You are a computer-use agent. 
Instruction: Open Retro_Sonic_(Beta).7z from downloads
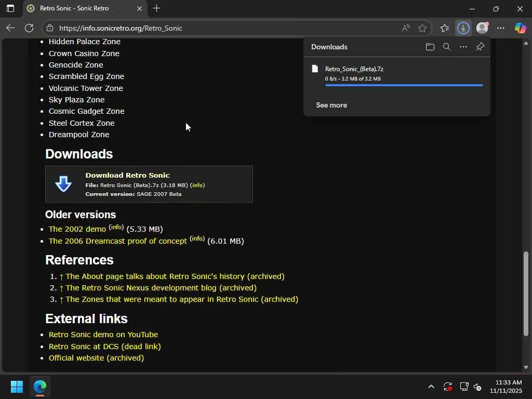354,69
